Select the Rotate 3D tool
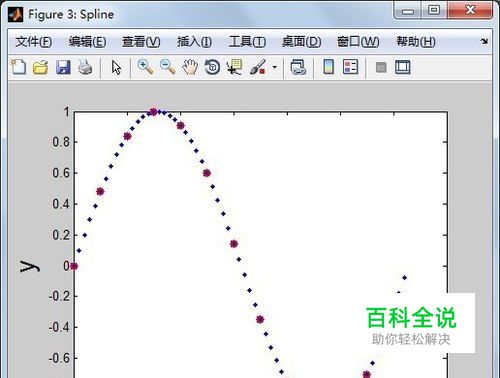This screenshot has width=500, height=378. click(212, 67)
